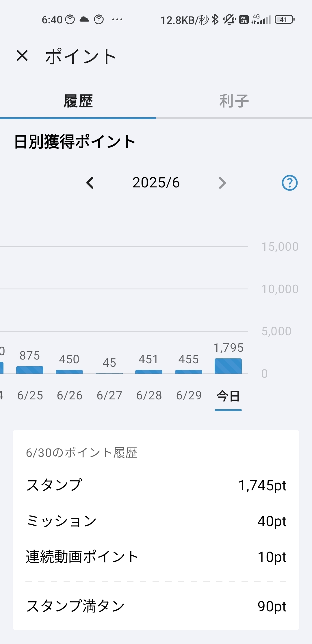The height and width of the screenshot is (644, 312).
Task: Select the 6/25 bar showing 875
Action: point(30,370)
